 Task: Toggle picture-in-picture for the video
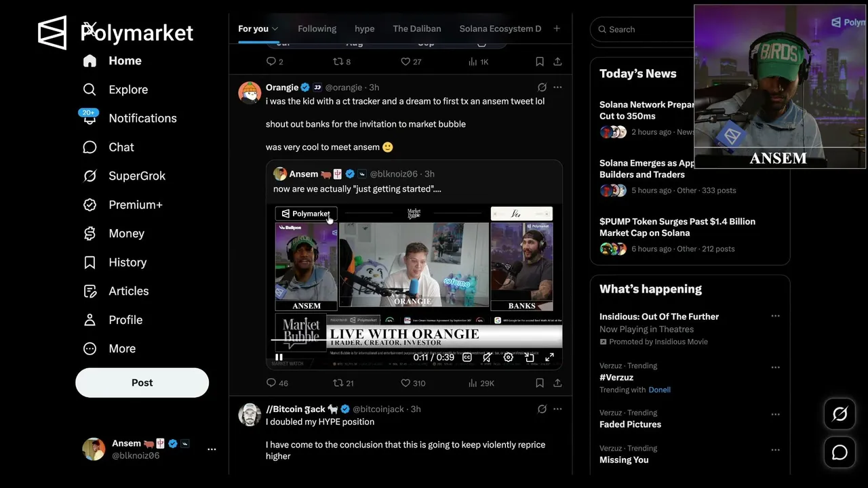click(530, 357)
